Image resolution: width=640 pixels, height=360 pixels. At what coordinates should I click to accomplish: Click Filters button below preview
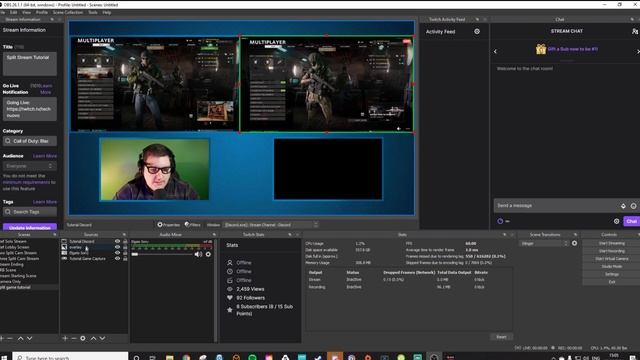point(193,225)
